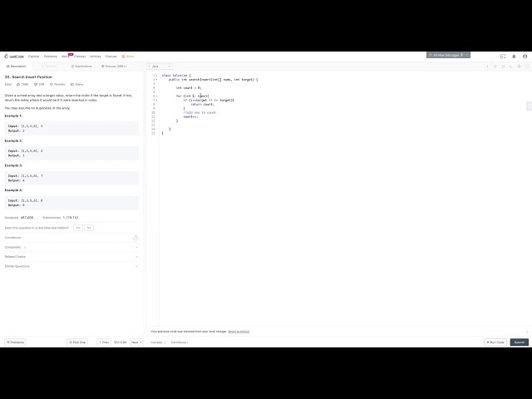Place cursor on 'int count = 0;' line
532x399 pixels.
click(x=189, y=88)
